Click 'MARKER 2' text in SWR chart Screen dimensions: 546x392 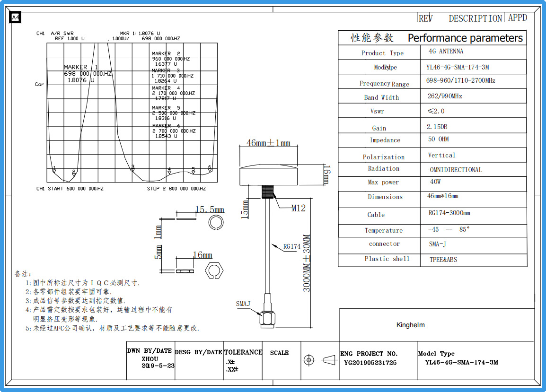166,53
